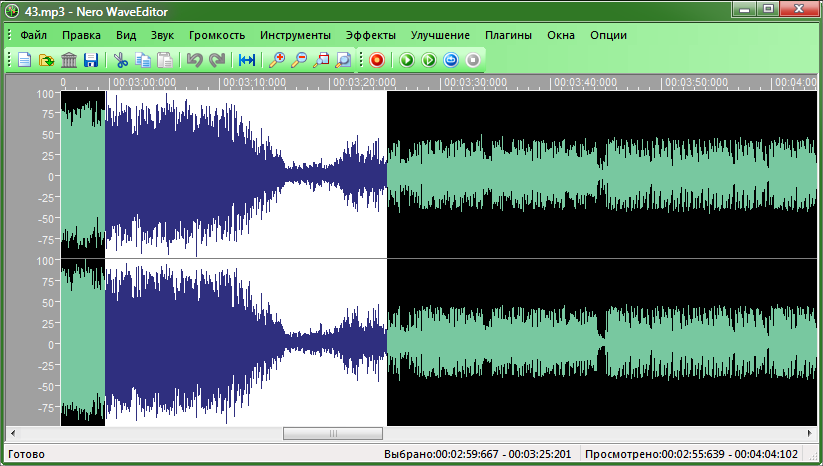Undo the last action

click(195, 60)
